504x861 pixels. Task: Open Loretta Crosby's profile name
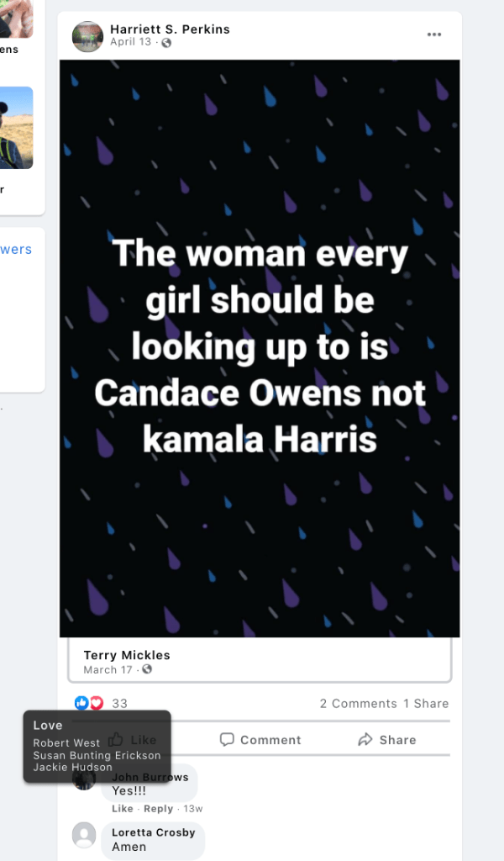pyautogui.click(x=153, y=832)
